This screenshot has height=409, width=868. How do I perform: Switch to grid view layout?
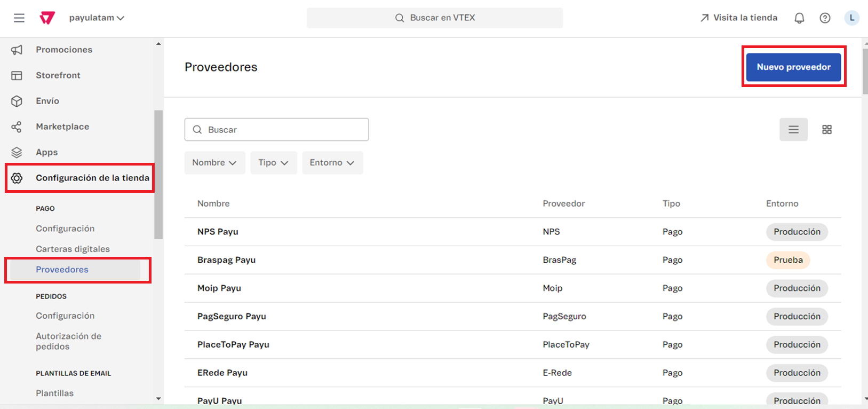tap(827, 129)
